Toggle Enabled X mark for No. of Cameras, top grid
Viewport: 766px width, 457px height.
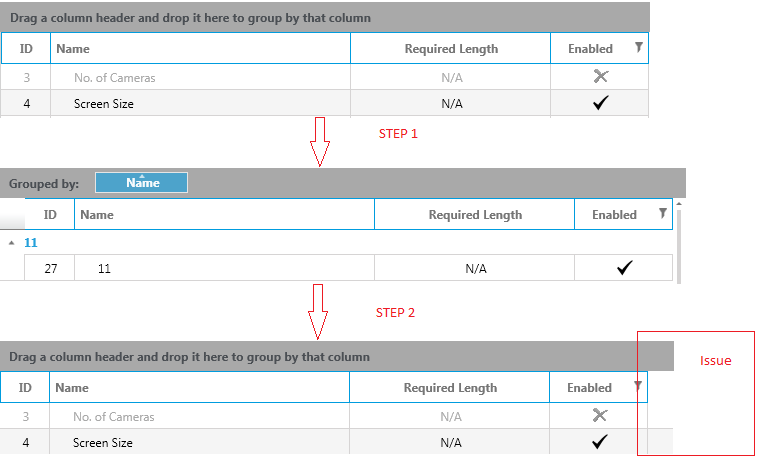(x=601, y=77)
